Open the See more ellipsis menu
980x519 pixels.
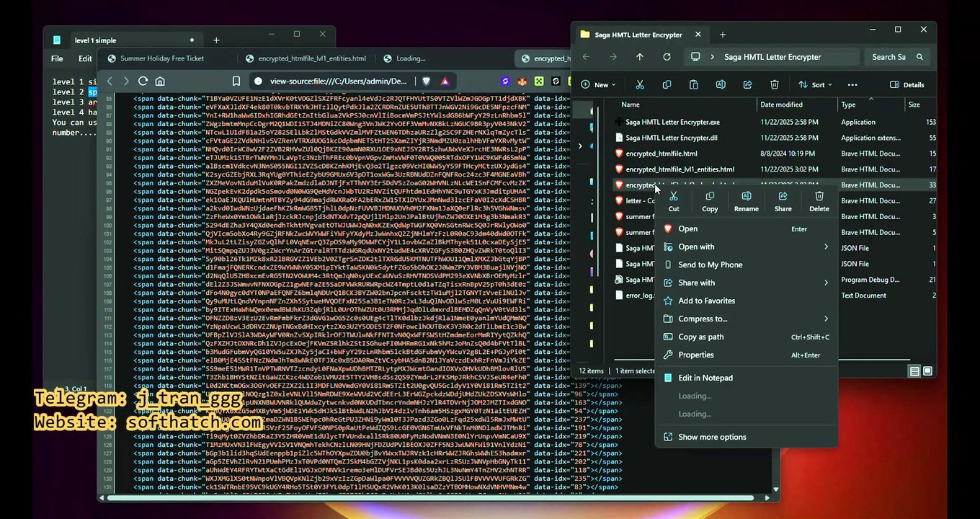852,84
